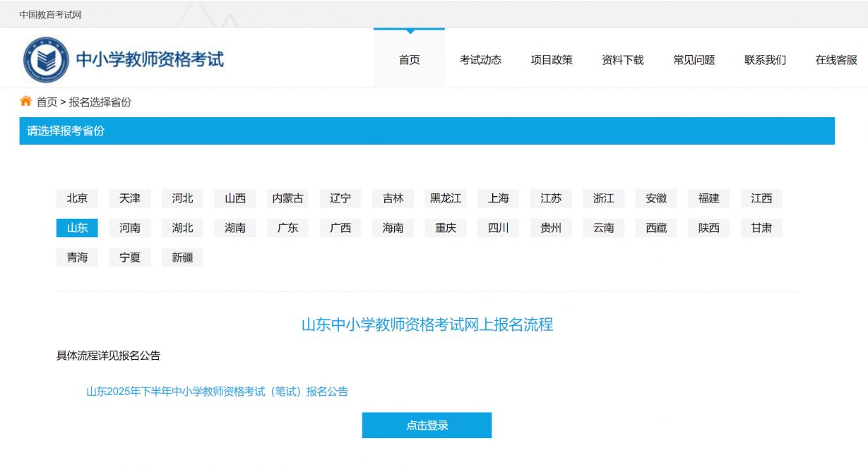
Task: Open the 考试动态 navigation tab
Action: coord(480,60)
